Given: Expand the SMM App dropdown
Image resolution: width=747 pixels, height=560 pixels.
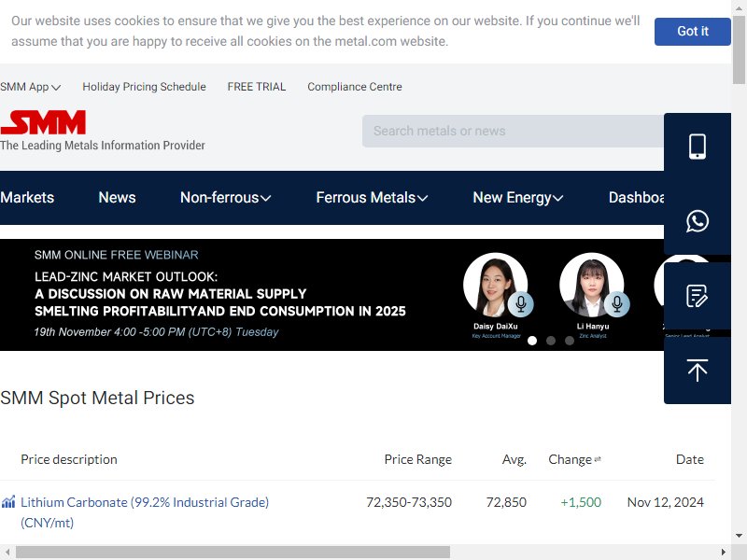Looking at the screenshot, I should pyautogui.click(x=31, y=87).
